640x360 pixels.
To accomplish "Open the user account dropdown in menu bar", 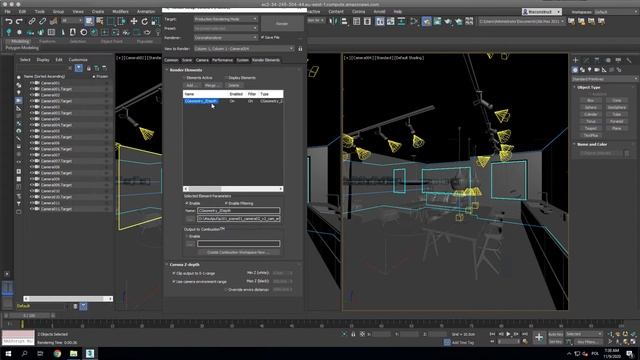I will coord(542,12).
